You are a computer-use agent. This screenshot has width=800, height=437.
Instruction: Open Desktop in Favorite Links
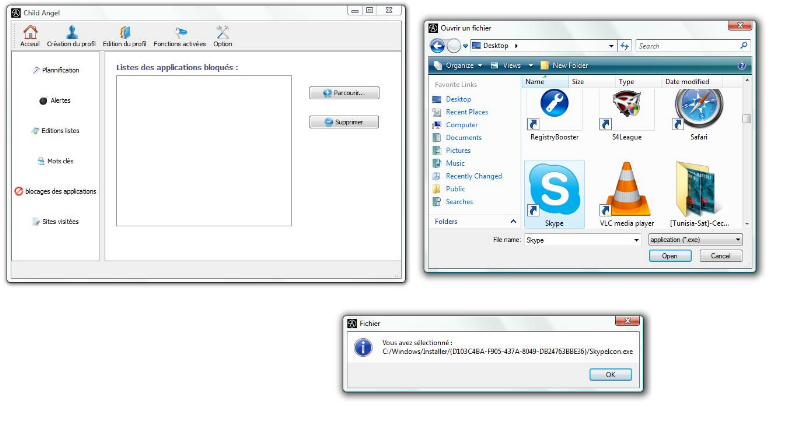coord(452,99)
